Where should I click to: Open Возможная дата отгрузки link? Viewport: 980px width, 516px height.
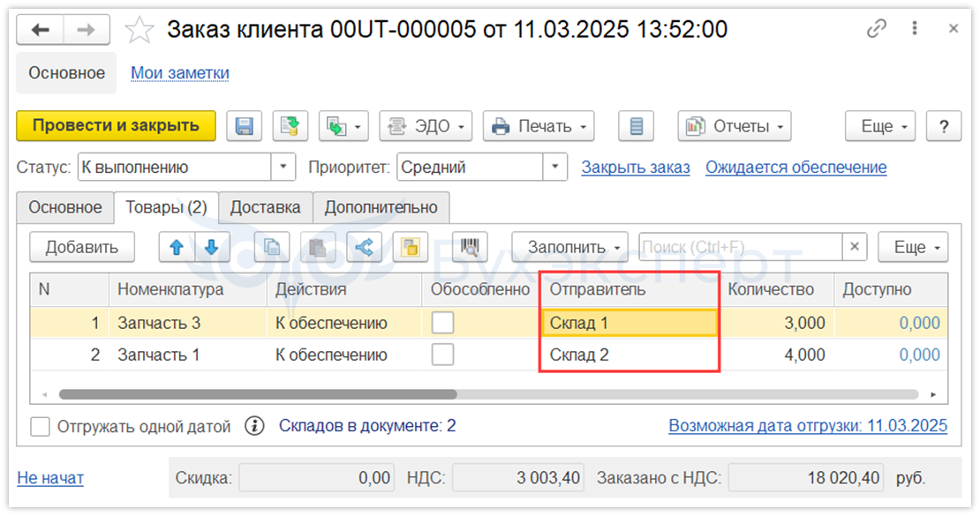tap(808, 426)
